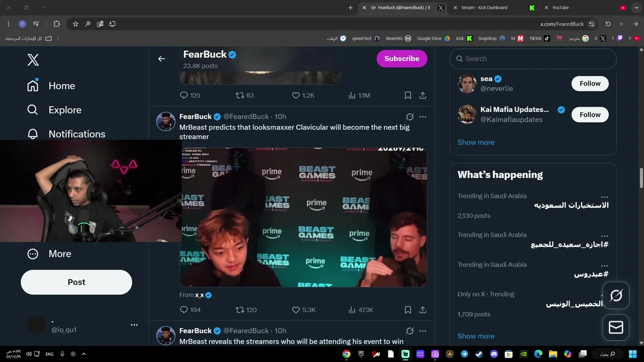Go to the X logo home icon

(33, 60)
